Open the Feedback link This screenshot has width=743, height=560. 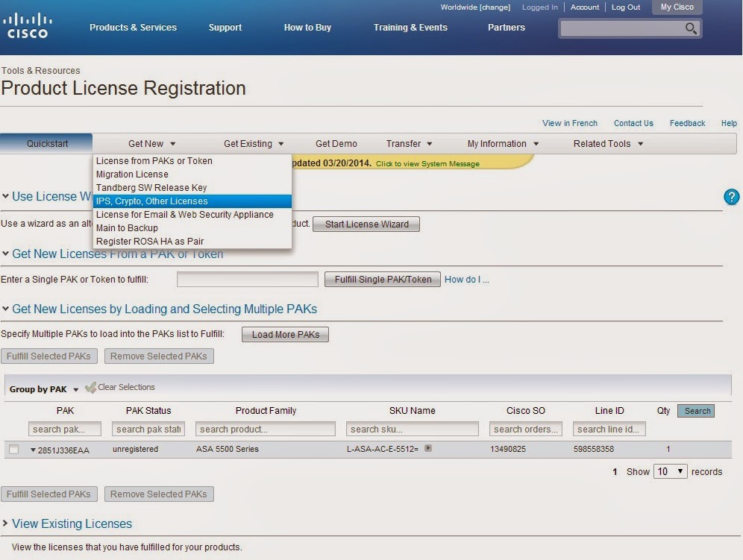(687, 123)
